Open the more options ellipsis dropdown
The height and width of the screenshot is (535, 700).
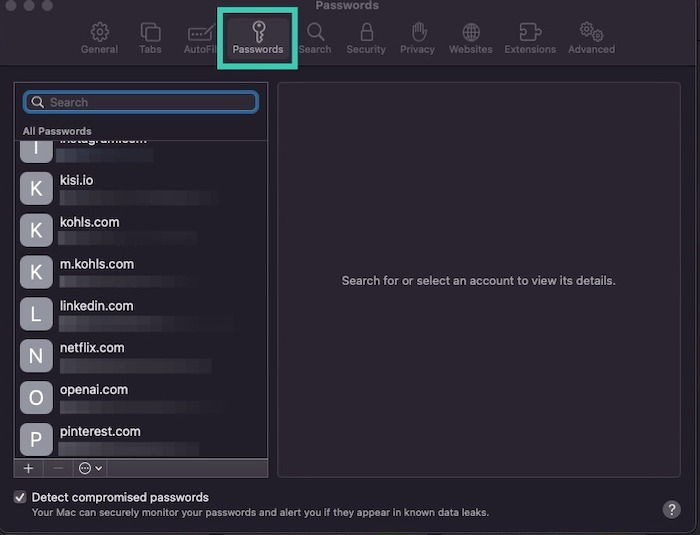(90, 468)
